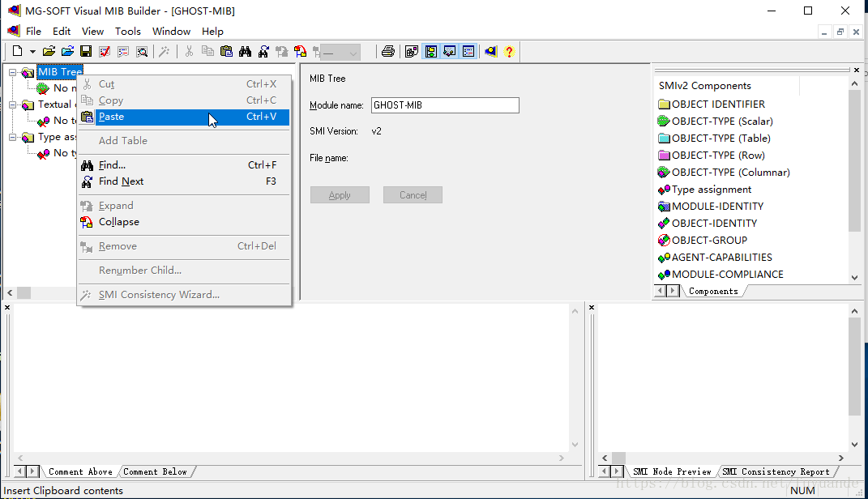
Task: Toggle the node preview pane toolbar button
Action: [x=468, y=52]
